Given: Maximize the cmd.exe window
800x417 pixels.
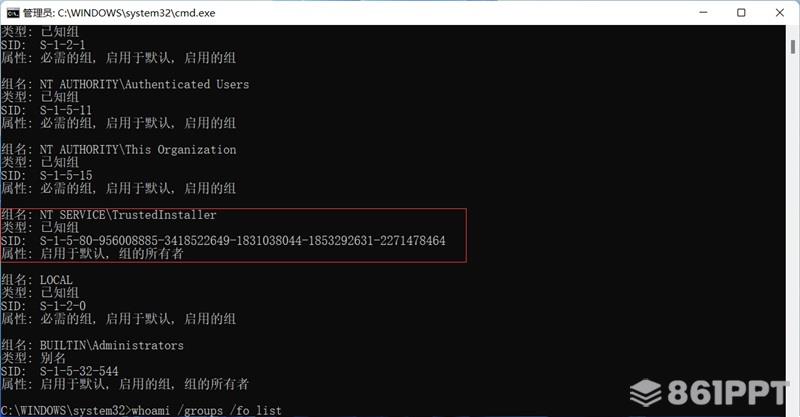Looking at the screenshot, I should 741,13.
